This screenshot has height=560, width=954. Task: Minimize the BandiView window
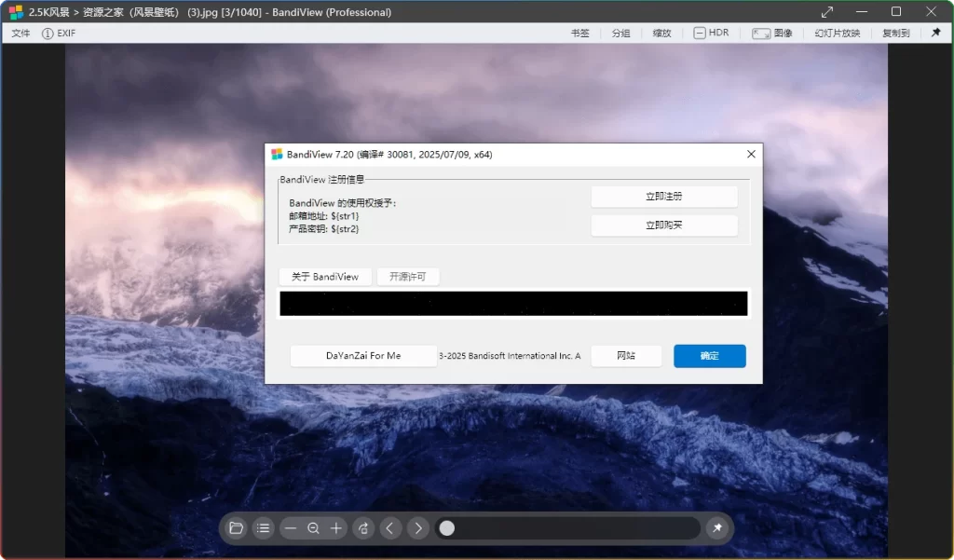(862, 11)
